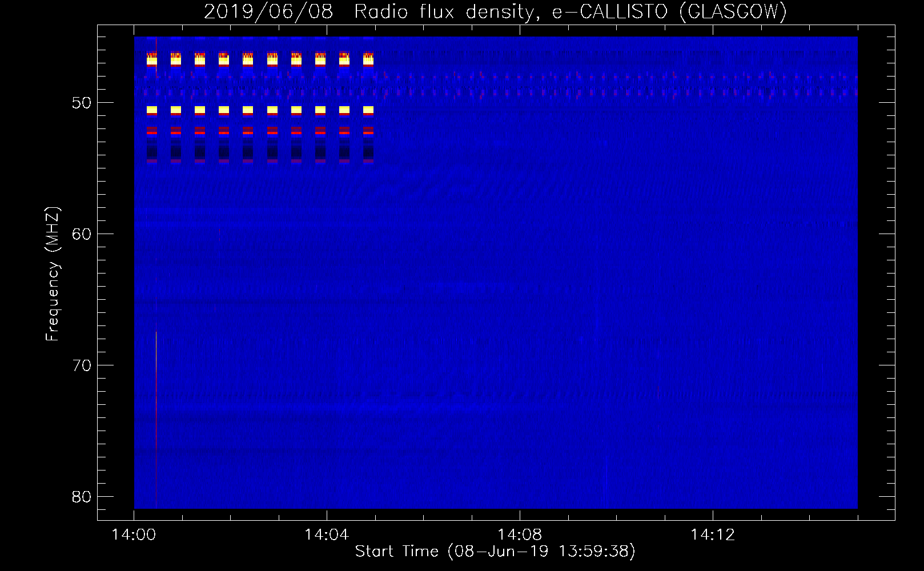This screenshot has width=924, height=571.
Task: Click the 80 frequency tick label
Action: 82,497
